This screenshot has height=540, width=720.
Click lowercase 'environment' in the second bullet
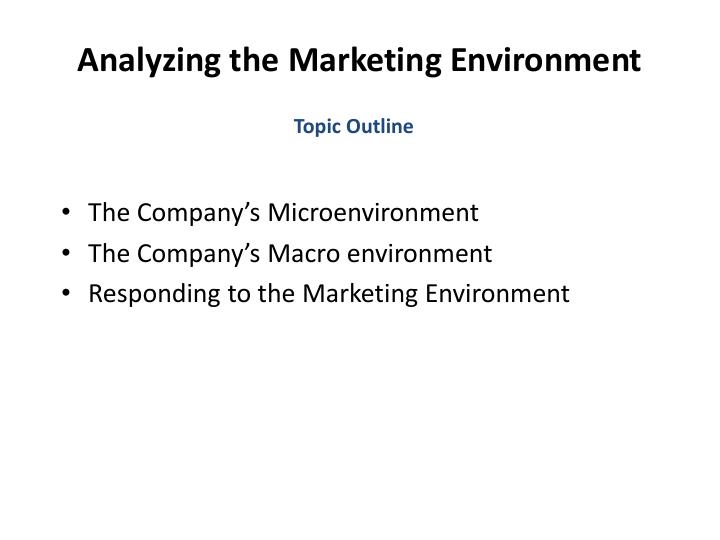(419, 254)
